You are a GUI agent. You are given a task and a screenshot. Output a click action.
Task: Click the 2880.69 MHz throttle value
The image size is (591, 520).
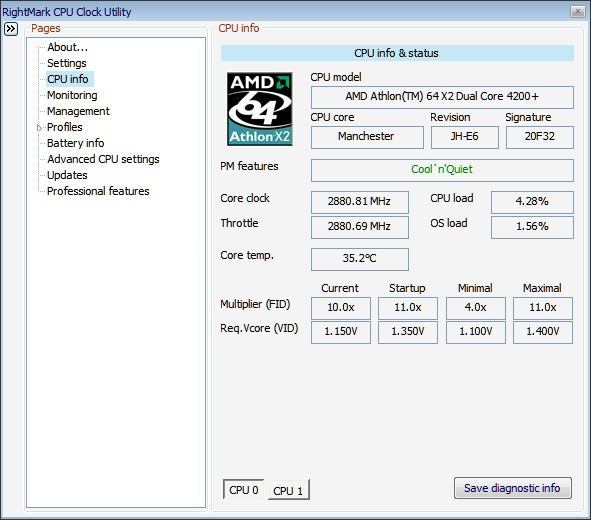click(x=360, y=227)
